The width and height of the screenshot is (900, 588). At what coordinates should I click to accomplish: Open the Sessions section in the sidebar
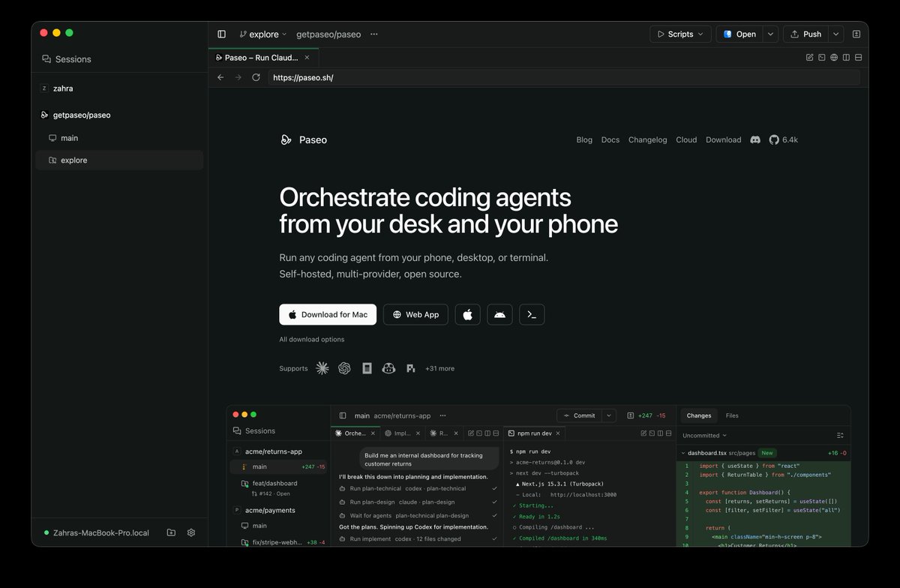67,59
